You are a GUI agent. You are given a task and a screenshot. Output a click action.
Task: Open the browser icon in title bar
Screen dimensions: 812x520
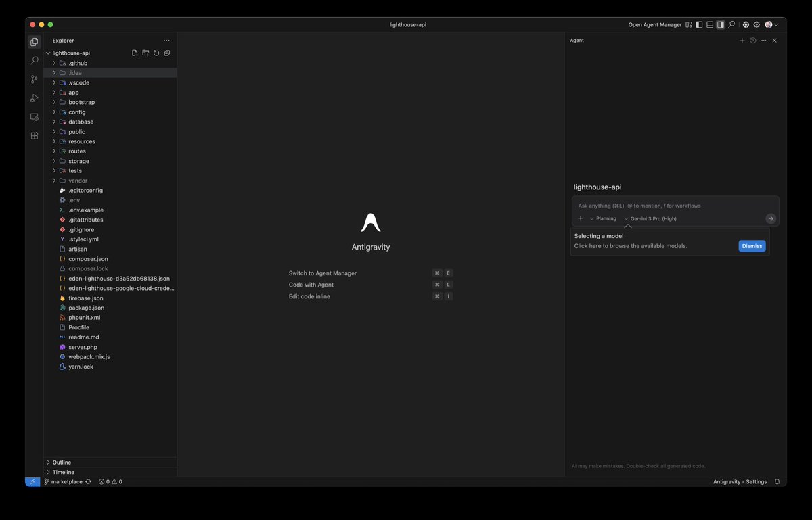[x=746, y=24]
